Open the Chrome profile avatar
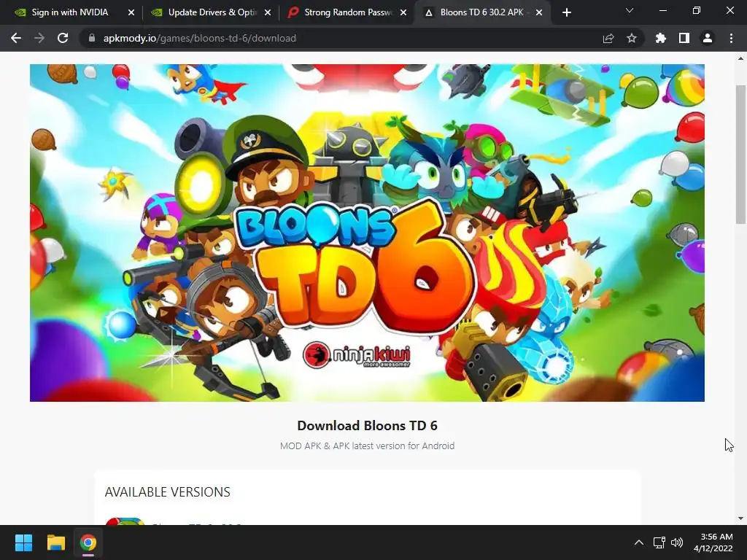Screen dimensions: 747x560 tap(708, 38)
